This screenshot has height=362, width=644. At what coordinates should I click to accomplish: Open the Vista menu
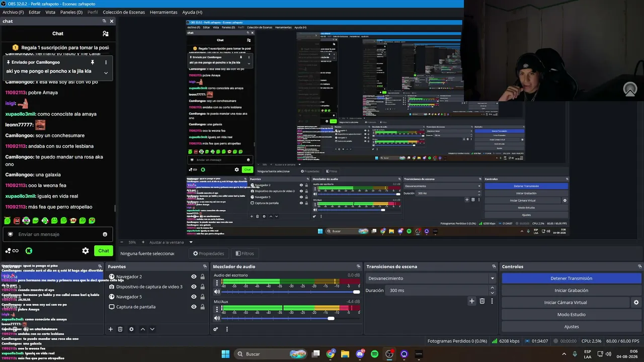(x=50, y=12)
